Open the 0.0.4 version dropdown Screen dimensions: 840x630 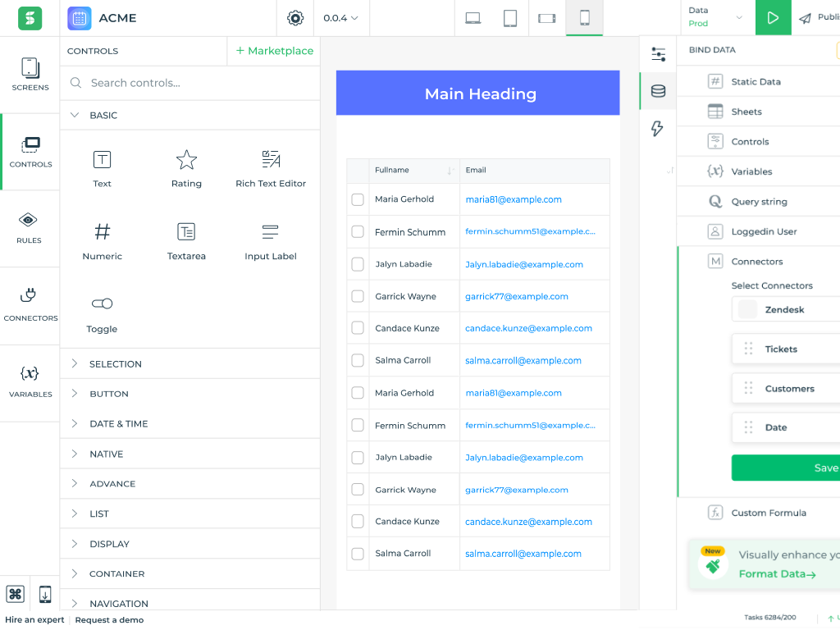(x=340, y=18)
